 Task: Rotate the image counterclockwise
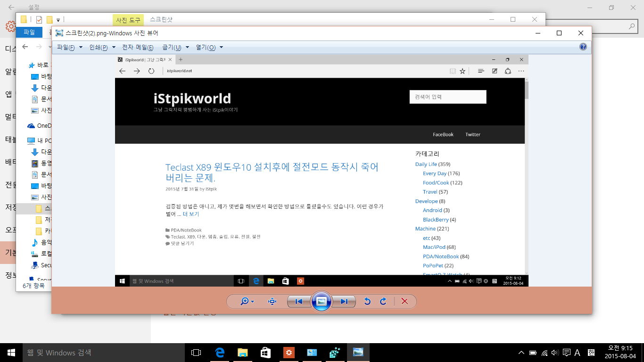tap(367, 302)
